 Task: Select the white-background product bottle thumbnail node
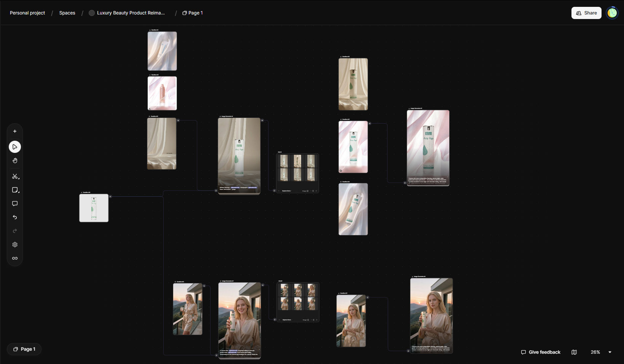[94, 208]
